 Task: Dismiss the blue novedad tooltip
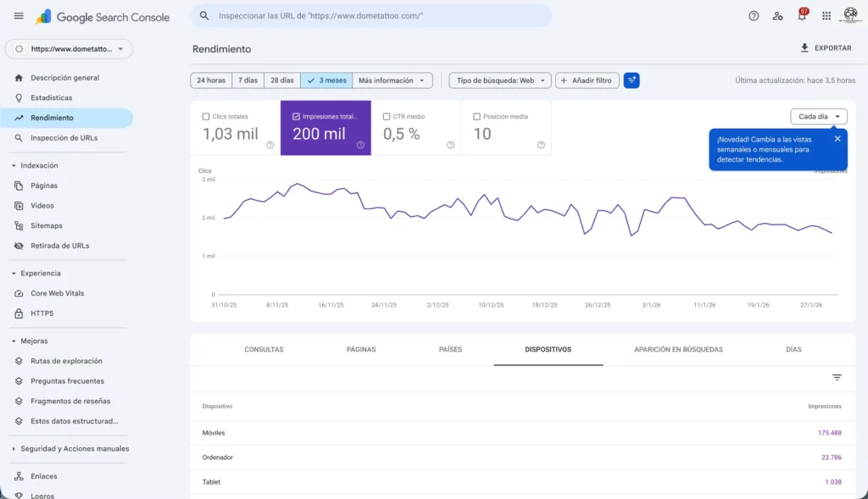coord(837,138)
